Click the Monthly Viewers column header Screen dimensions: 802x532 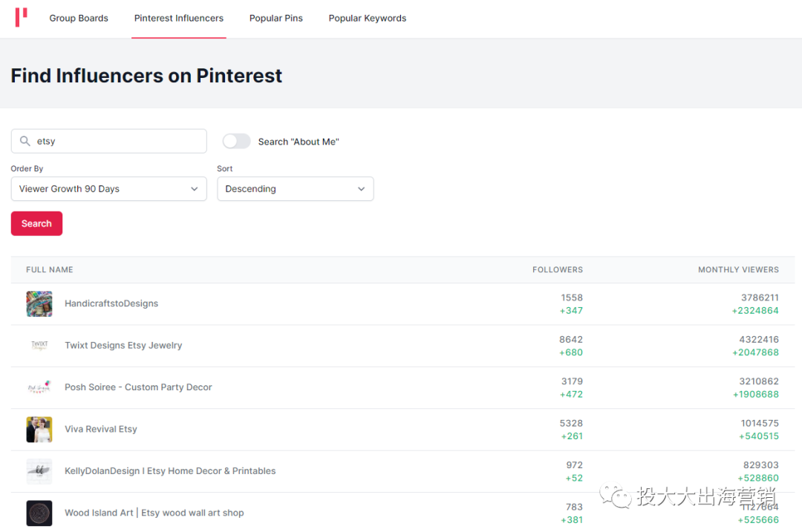738,269
